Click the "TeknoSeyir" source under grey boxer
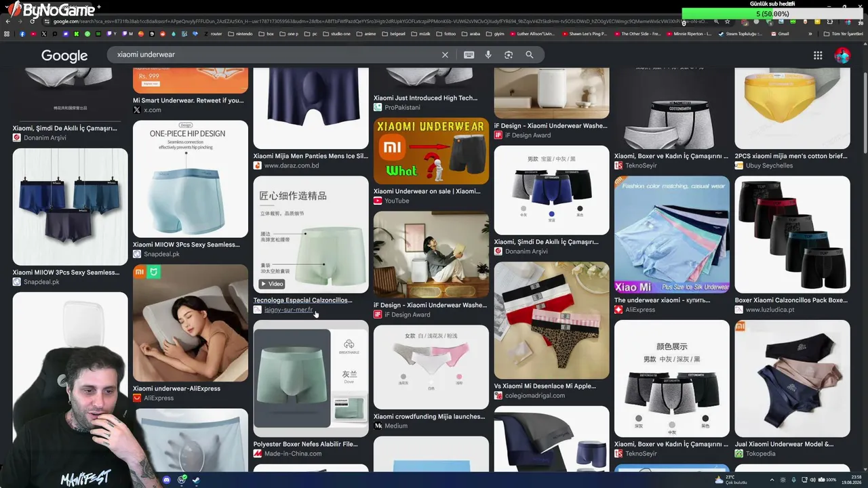 pos(641,165)
